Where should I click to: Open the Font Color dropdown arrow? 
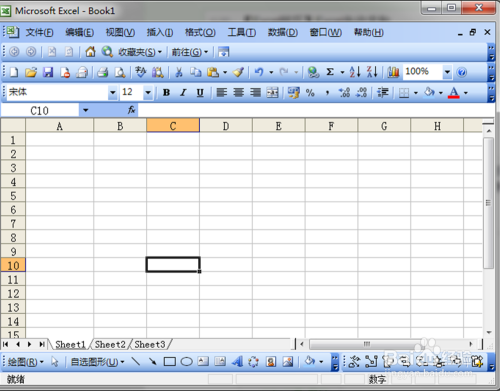coord(466,93)
